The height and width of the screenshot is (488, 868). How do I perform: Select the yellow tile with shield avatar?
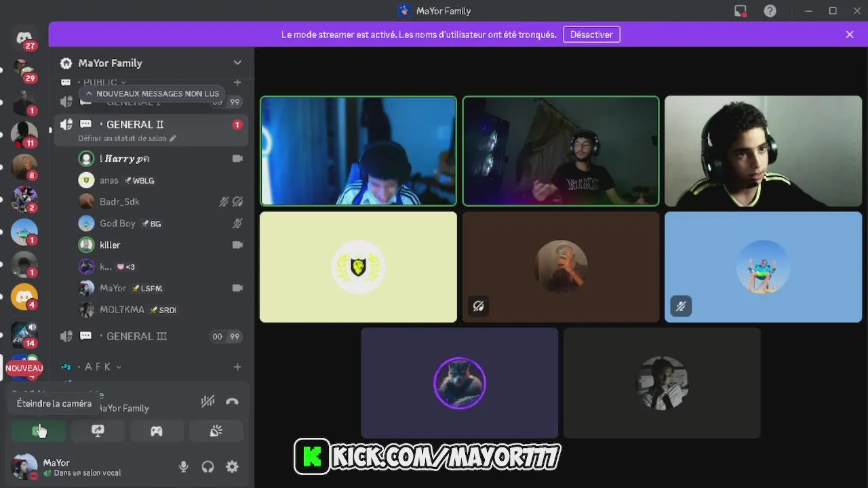[x=358, y=267]
